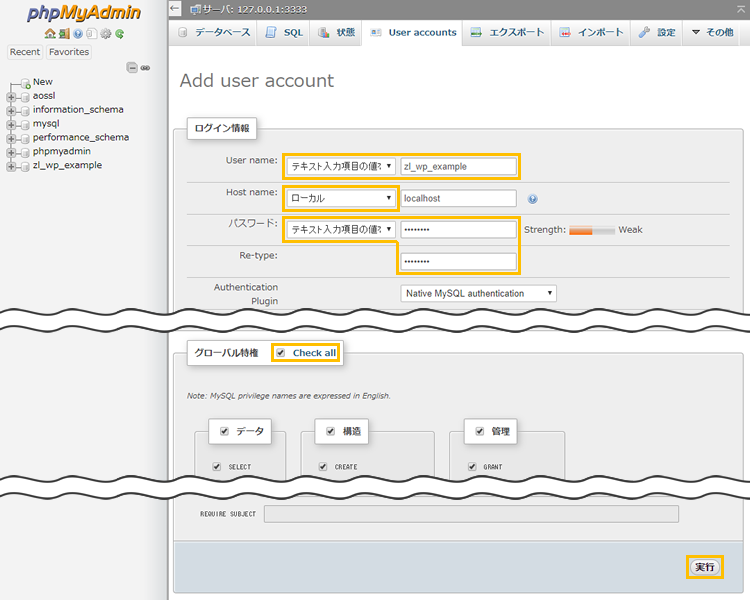Open the Host name type dropdown
Viewport: 750px width, 600px height.
pyautogui.click(x=340, y=198)
